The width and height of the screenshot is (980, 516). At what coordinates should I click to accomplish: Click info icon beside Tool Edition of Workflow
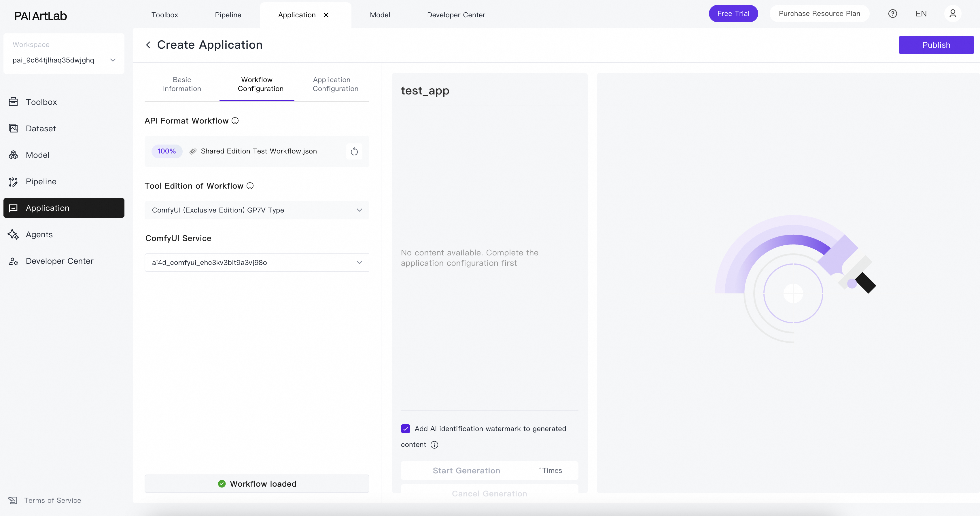250,185
